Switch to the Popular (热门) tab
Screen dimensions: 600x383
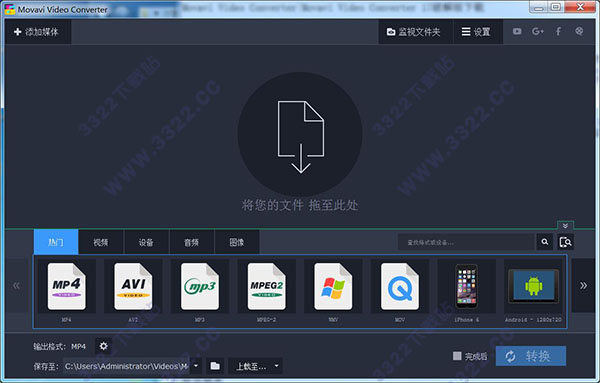[x=56, y=242]
